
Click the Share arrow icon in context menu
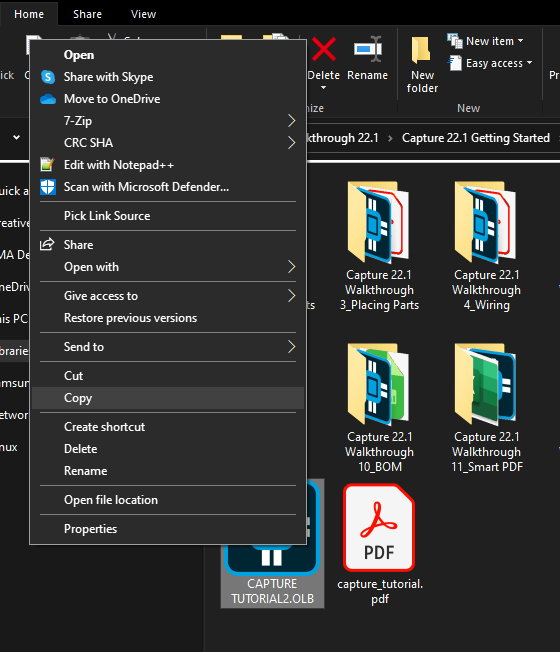pyautogui.click(x=47, y=244)
